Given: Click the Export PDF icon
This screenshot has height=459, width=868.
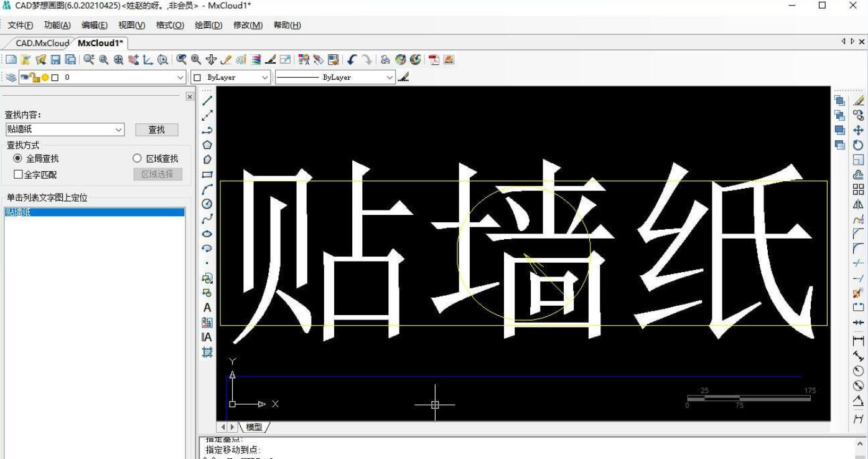Looking at the screenshot, I should pyautogui.click(x=434, y=60).
